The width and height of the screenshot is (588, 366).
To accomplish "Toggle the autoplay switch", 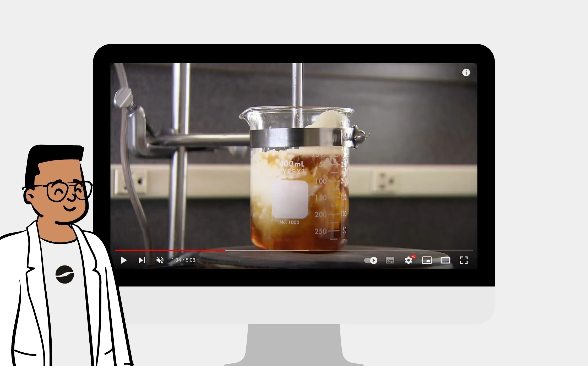I will [371, 260].
